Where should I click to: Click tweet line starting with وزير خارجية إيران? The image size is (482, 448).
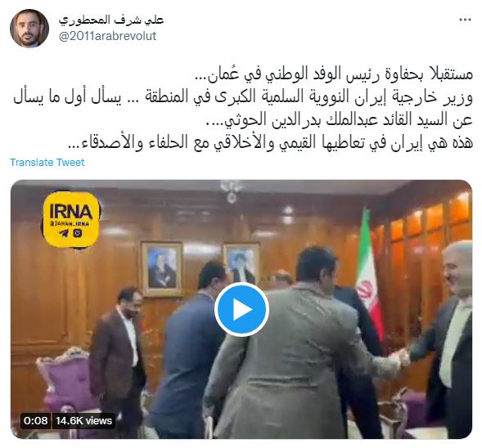243,97
